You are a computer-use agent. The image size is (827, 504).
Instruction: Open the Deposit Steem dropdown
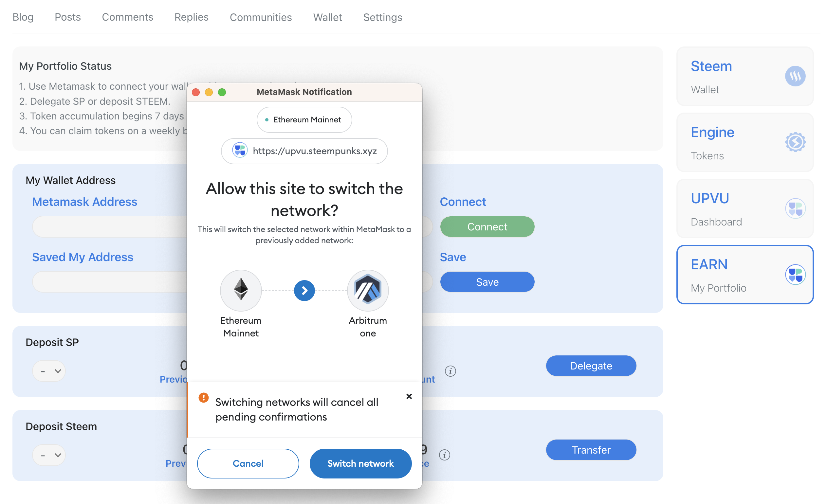[49, 455]
